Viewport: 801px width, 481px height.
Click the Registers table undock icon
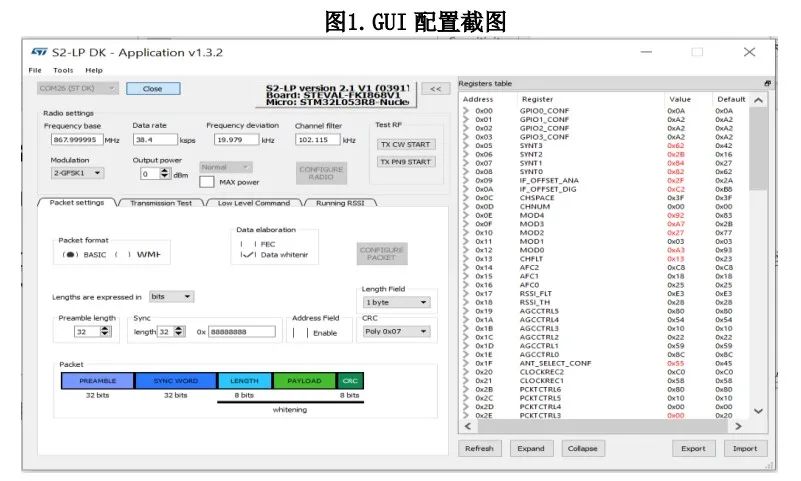[x=767, y=83]
